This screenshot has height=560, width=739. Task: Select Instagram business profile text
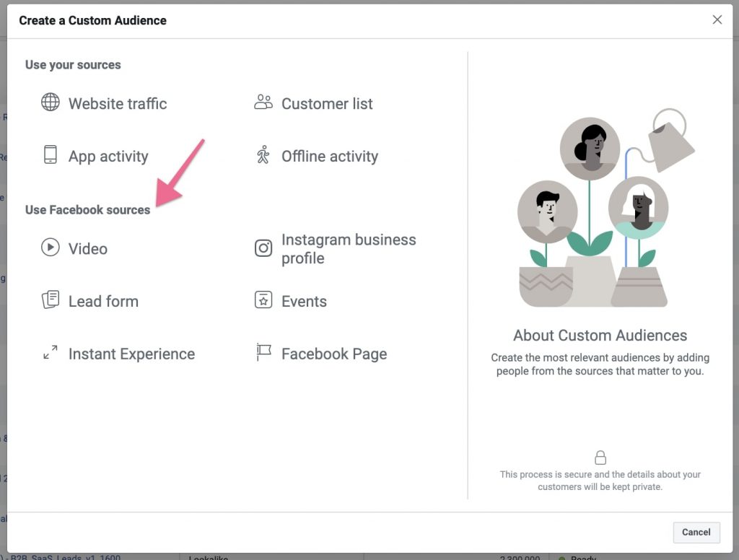coord(349,249)
